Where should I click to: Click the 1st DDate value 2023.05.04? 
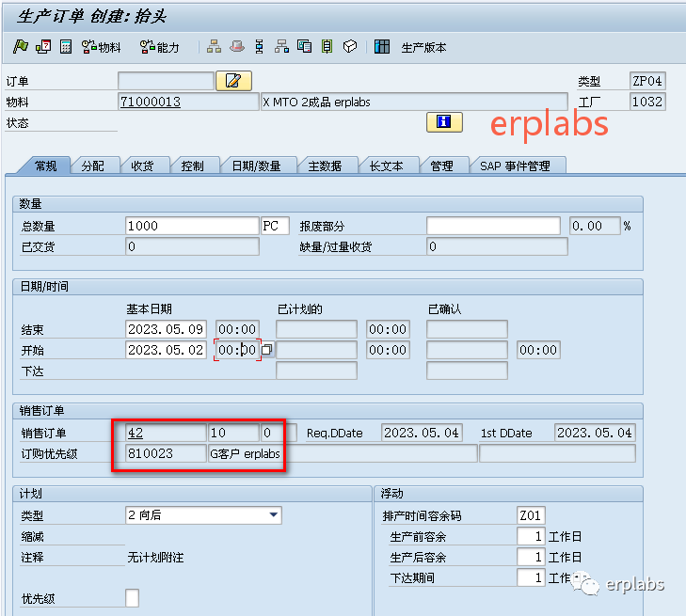click(595, 433)
